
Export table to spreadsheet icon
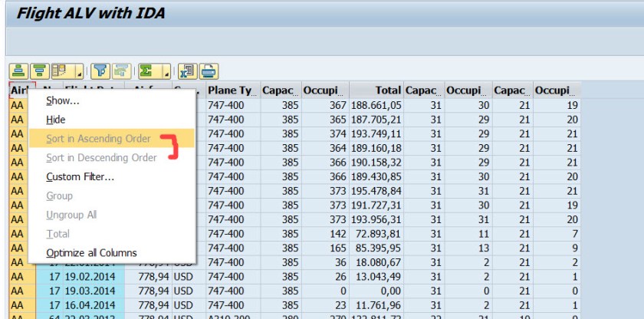pos(188,71)
